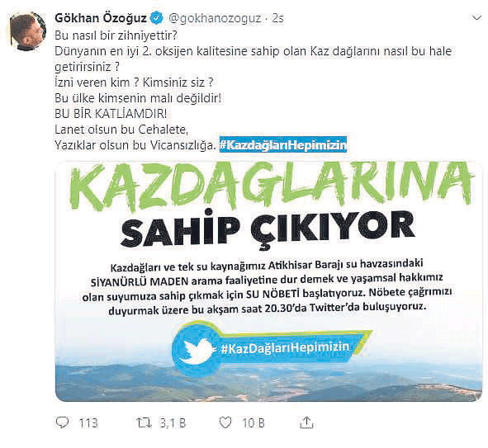View the 113 replies count
This screenshot has width=488, height=448.
(x=88, y=423)
